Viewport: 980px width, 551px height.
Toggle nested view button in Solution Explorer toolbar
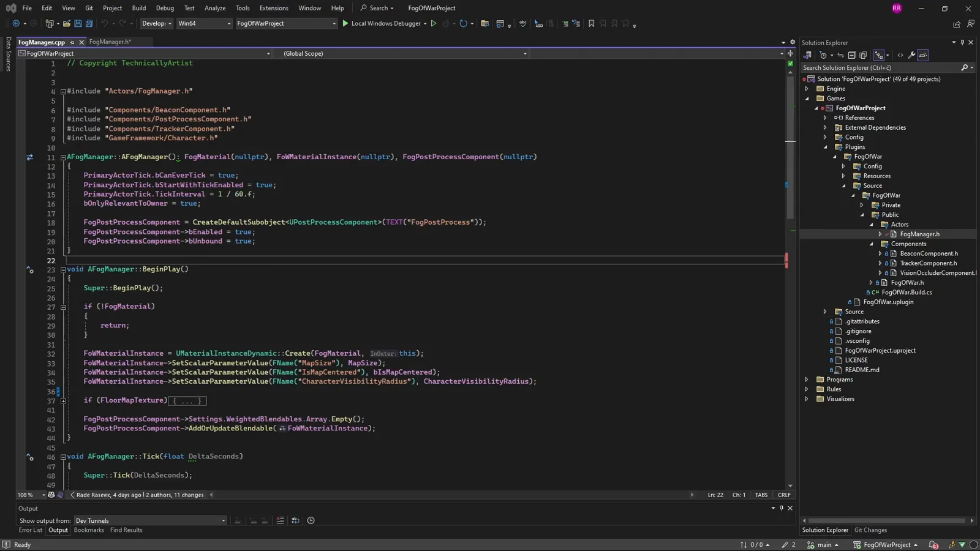pos(879,55)
